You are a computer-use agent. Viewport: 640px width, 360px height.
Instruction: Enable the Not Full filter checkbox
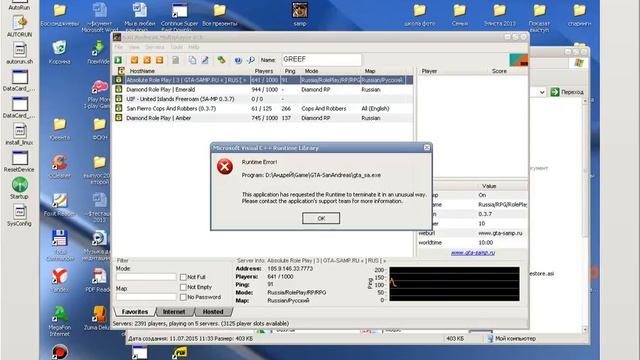coord(183,277)
